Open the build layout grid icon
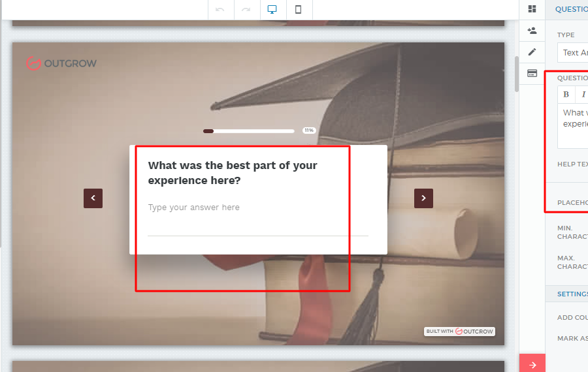588x372 pixels. (532, 9)
